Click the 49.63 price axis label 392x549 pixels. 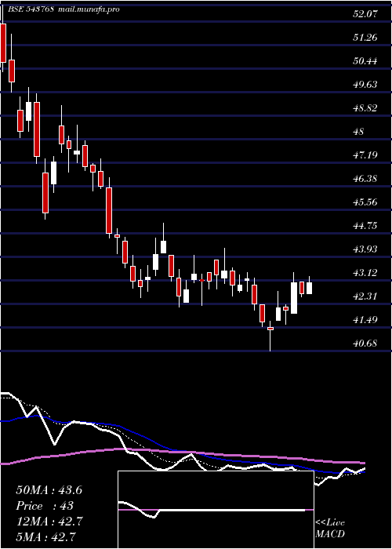coord(365,85)
